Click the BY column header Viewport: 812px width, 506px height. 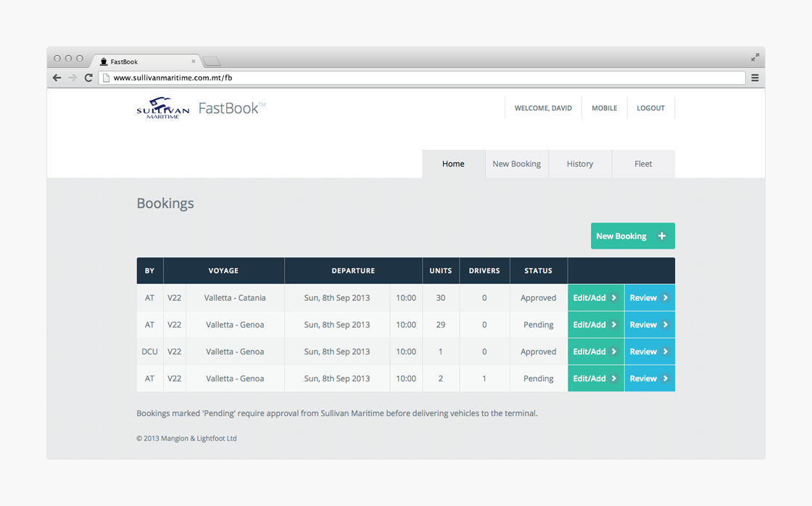149,271
